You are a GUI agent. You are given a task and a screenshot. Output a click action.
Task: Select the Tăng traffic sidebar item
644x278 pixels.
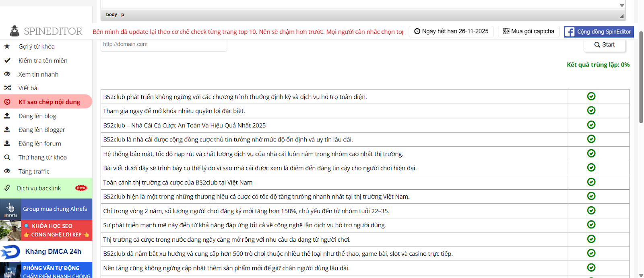pos(34,171)
